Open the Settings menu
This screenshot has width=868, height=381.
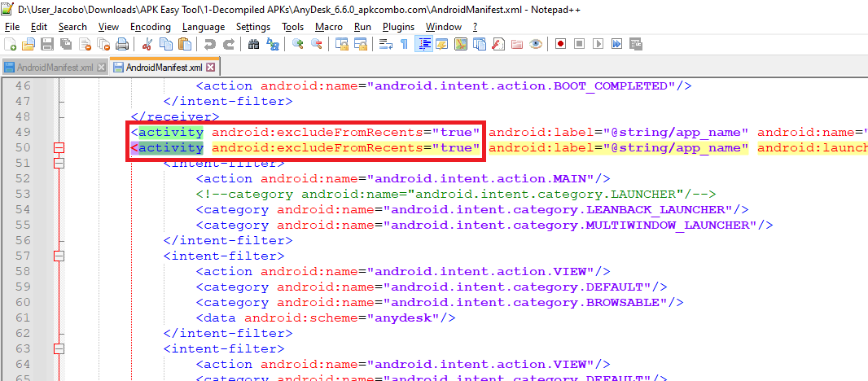pyautogui.click(x=253, y=27)
